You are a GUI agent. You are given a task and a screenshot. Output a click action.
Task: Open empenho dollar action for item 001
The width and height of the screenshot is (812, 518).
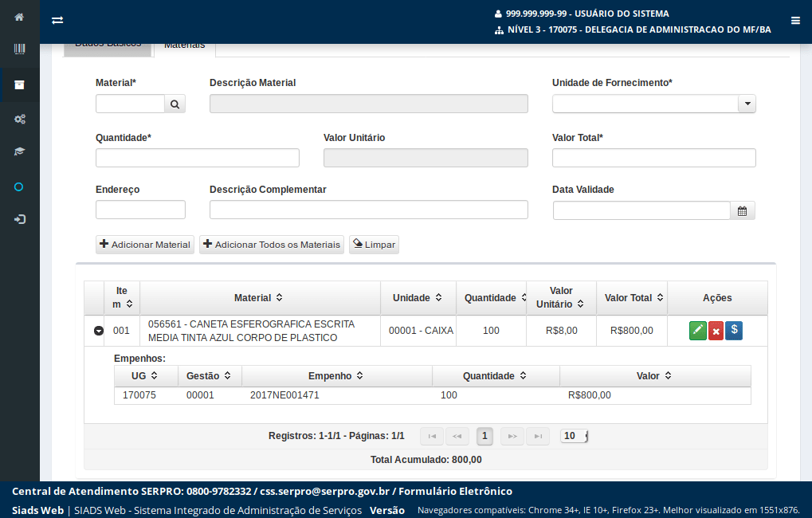(734, 331)
